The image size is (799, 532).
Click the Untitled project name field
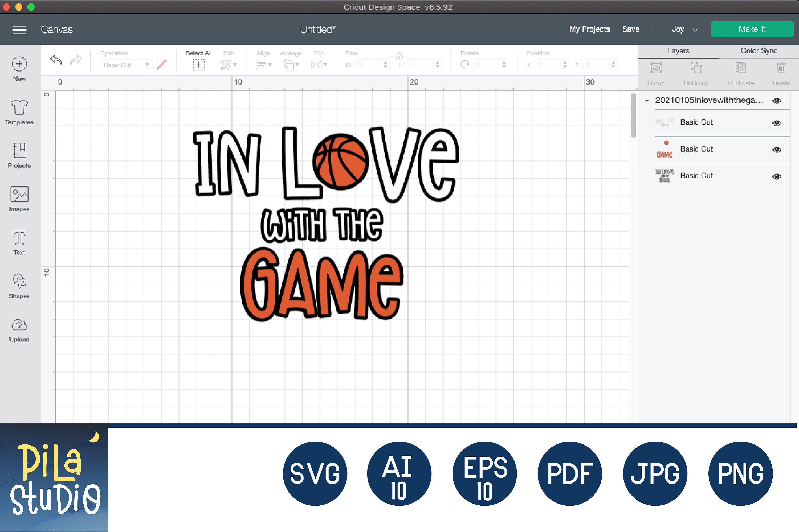pyautogui.click(x=317, y=29)
